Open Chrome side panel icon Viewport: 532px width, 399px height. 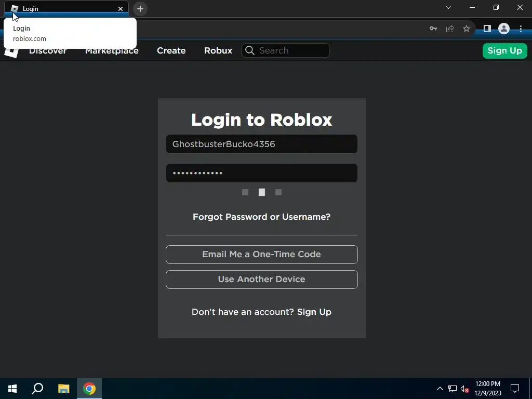[487, 29]
